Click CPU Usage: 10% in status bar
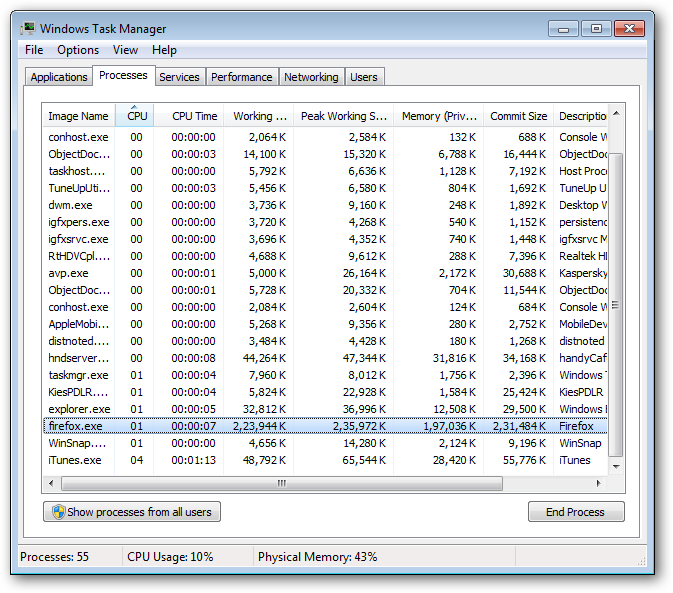The height and width of the screenshot is (593, 673). (170, 557)
